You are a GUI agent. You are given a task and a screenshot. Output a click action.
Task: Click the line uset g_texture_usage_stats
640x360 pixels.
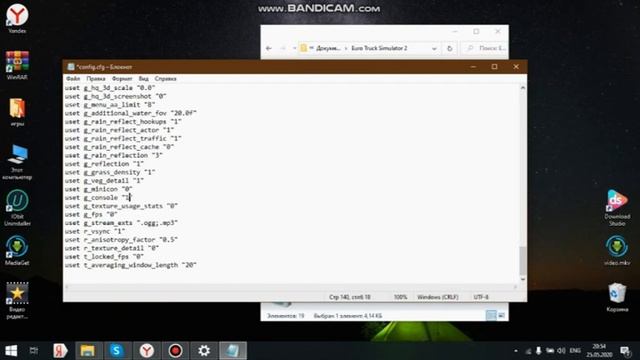[x=121, y=206]
